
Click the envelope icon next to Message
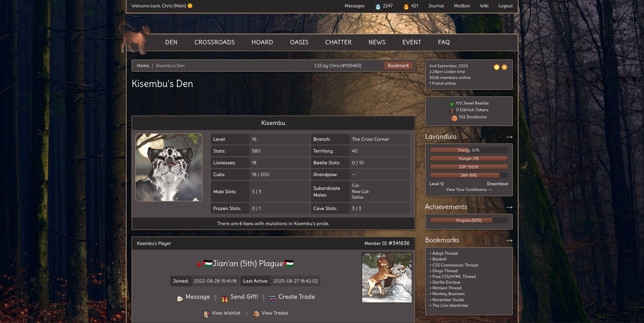[180, 298]
